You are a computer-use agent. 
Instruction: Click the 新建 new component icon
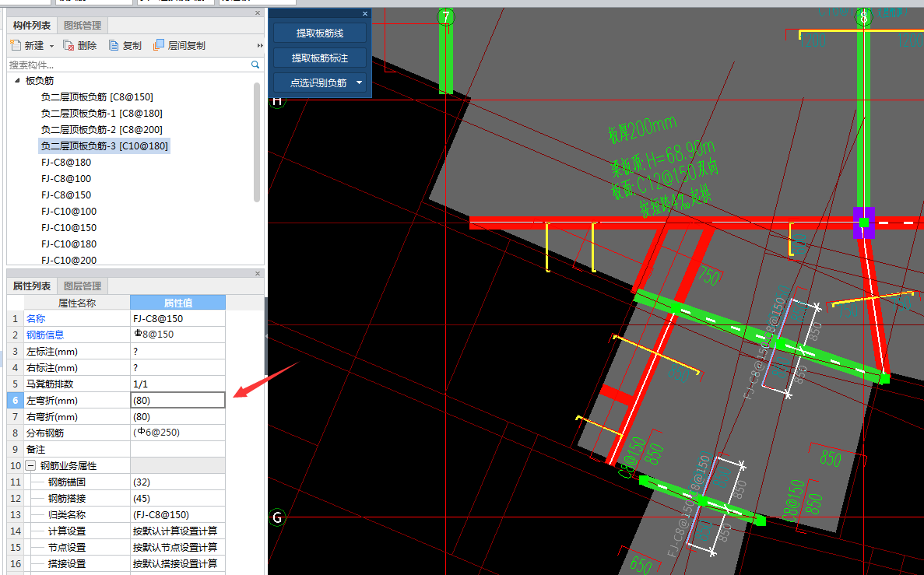pyautogui.click(x=16, y=45)
